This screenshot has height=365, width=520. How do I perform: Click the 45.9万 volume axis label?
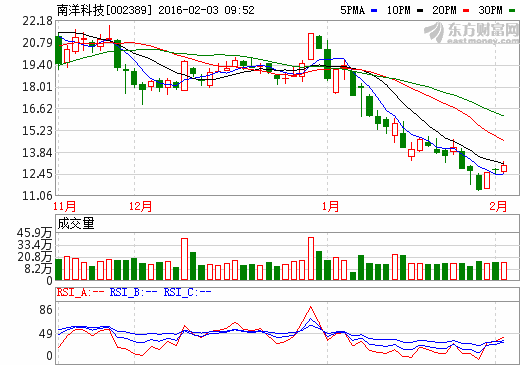click(34, 233)
